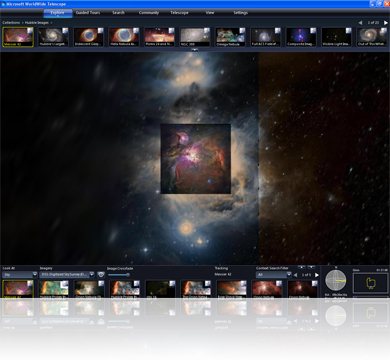The width and height of the screenshot is (390, 360).
Task: Click the Orion constellation overview box
Action: tap(370, 283)
